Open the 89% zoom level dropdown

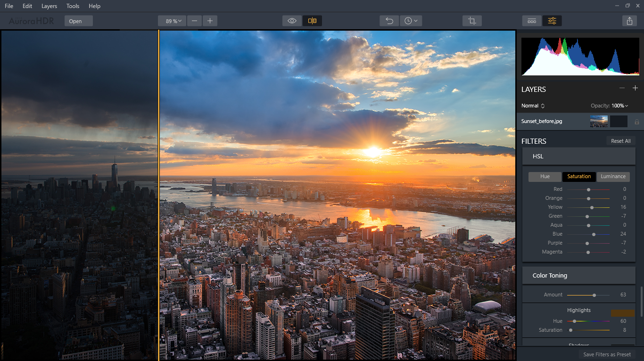(173, 21)
